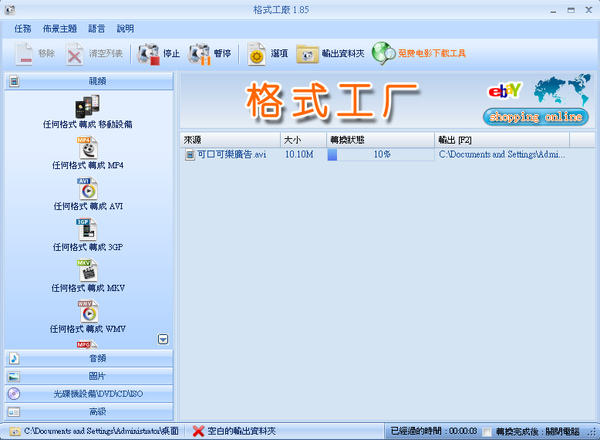
Task: Open the 語言 menu
Action: point(96,29)
